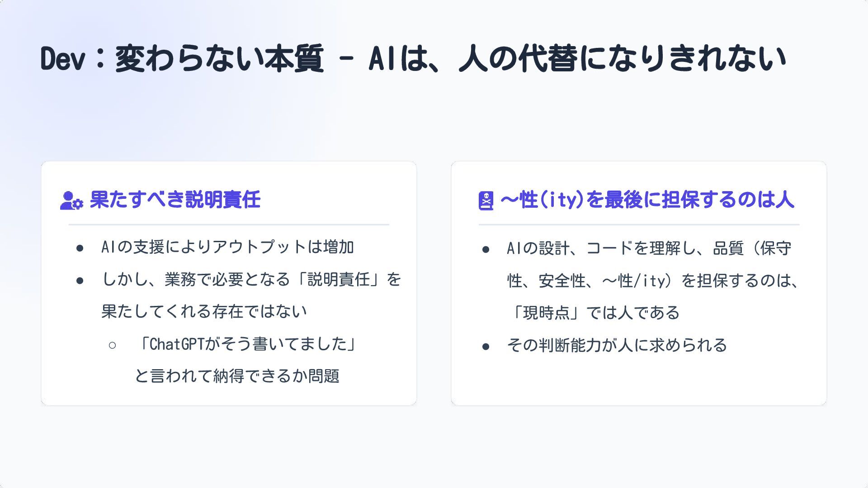Click the user-gear icon beside 果たすべき説明責任
868x488 pixels.
tap(71, 201)
